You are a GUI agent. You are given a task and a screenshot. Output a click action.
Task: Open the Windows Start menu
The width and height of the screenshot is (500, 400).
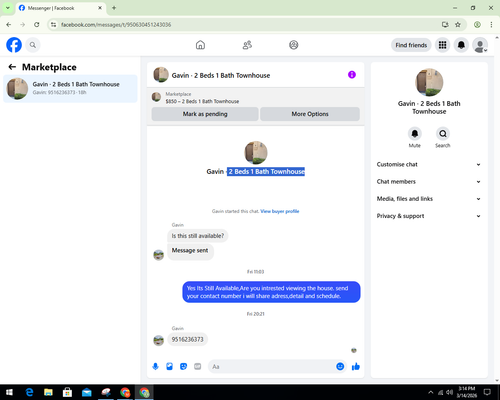click(x=9, y=392)
